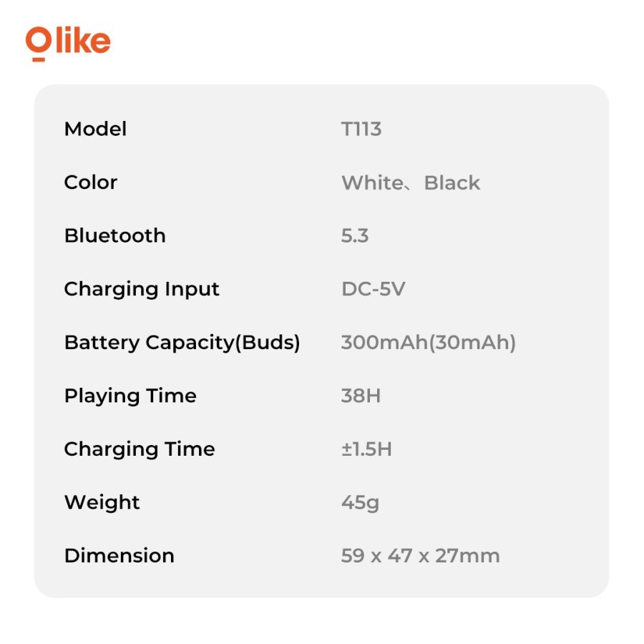Image resolution: width=644 pixels, height=644 pixels.
Task: Select the Playing Time label
Action: point(130,396)
